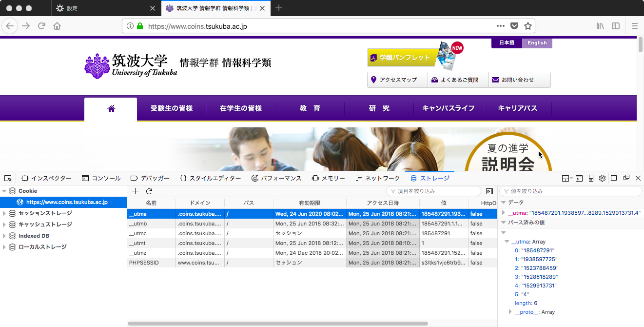Add a new cookie with plus icon
The height and width of the screenshot is (327, 644).
(136, 191)
